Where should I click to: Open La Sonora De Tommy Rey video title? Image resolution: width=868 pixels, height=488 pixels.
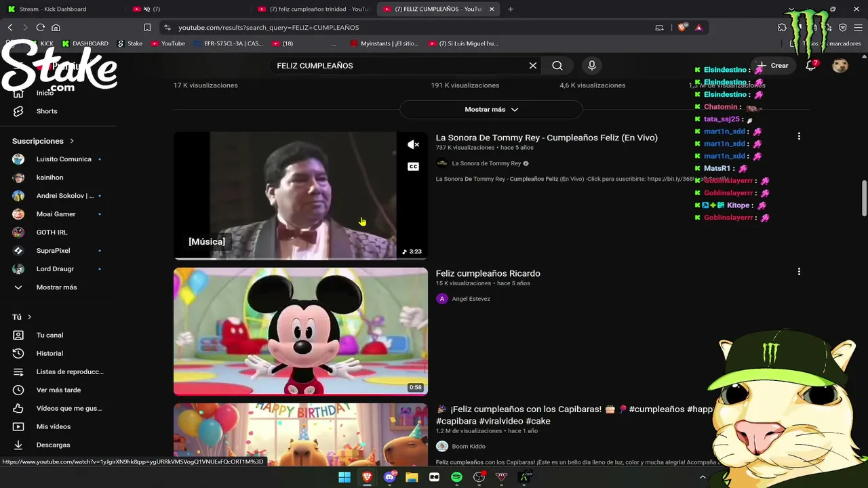(547, 138)
